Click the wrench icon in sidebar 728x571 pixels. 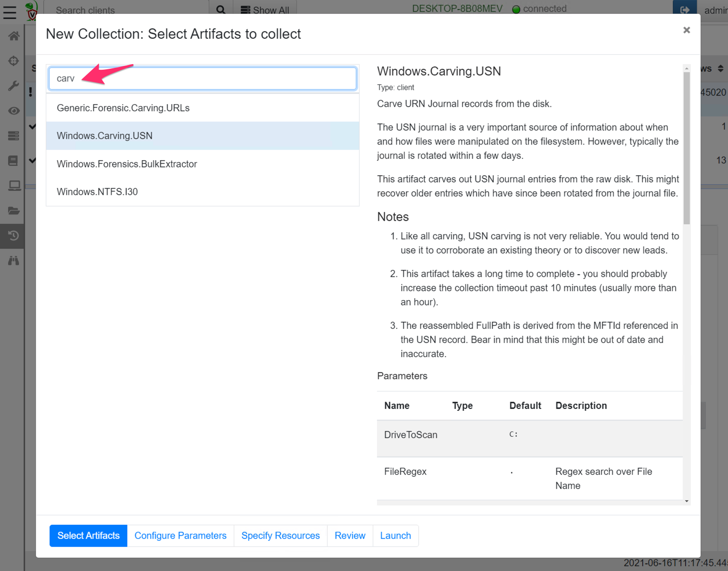14,86
